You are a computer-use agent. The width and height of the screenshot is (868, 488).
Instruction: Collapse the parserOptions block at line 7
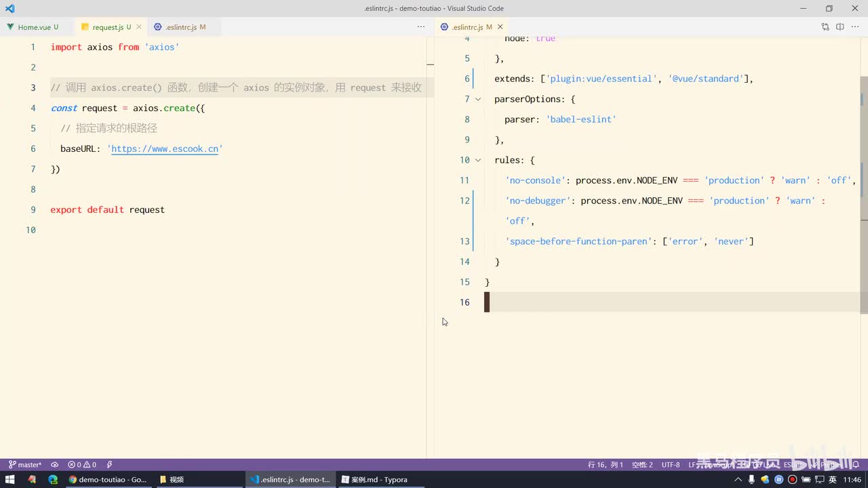click(x=478, y=99)
